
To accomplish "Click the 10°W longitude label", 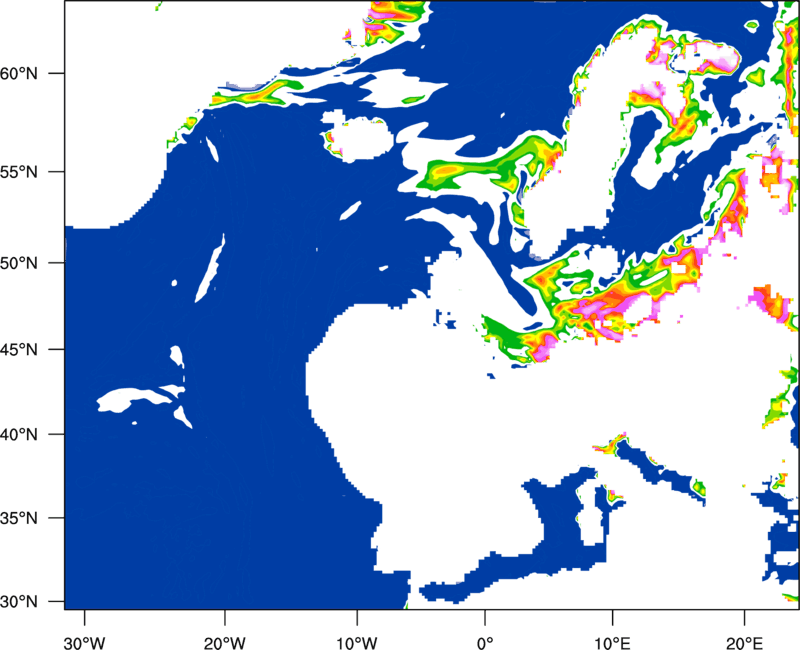I will (x=356, y=643).
